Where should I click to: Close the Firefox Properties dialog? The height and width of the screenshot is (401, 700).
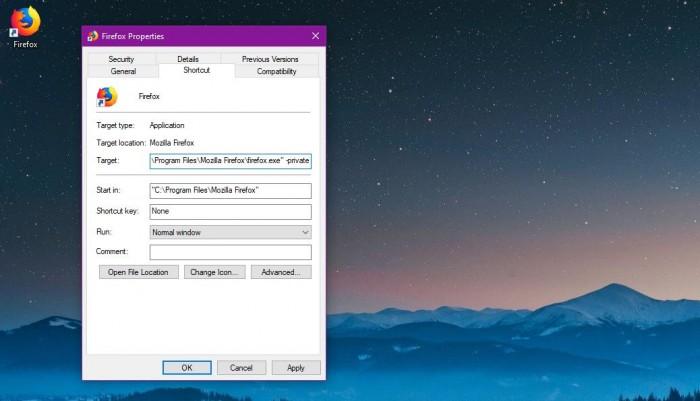click(315, 36)
